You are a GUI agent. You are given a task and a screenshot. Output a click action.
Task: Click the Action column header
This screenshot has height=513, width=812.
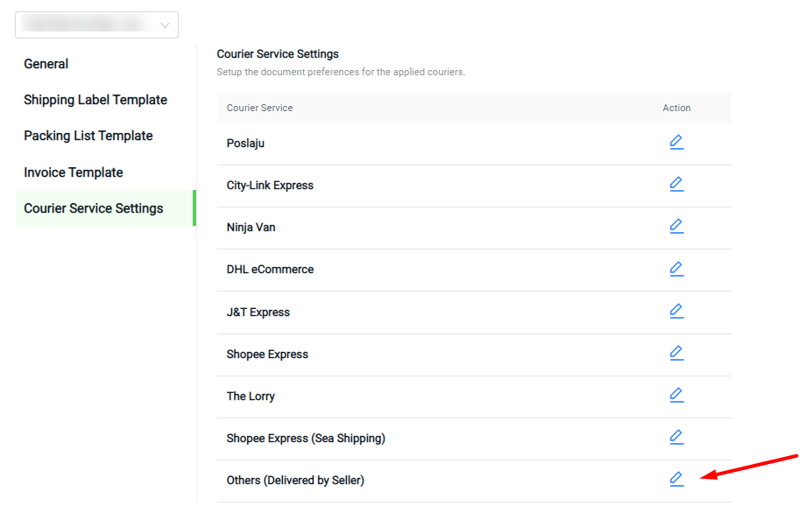click(x=676, y=108)
